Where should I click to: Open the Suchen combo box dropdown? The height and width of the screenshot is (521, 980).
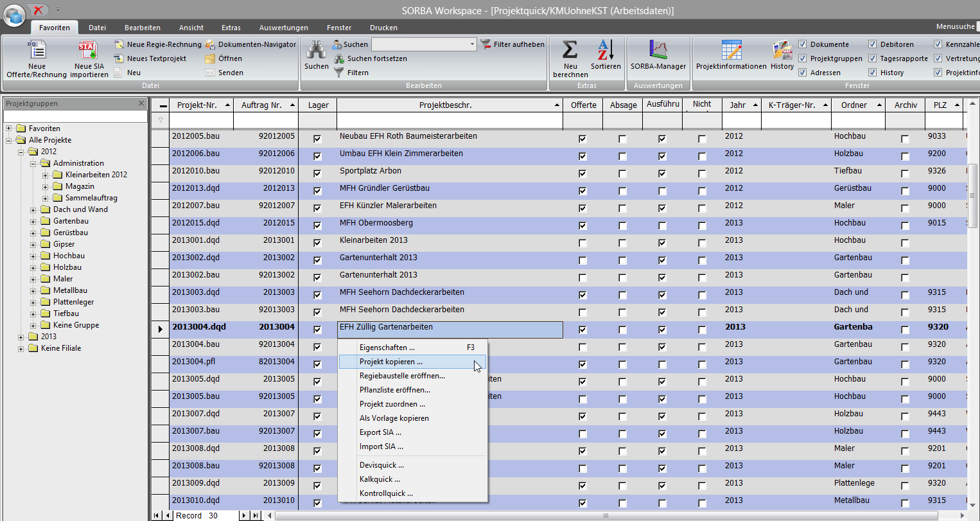tap(472, 44)
